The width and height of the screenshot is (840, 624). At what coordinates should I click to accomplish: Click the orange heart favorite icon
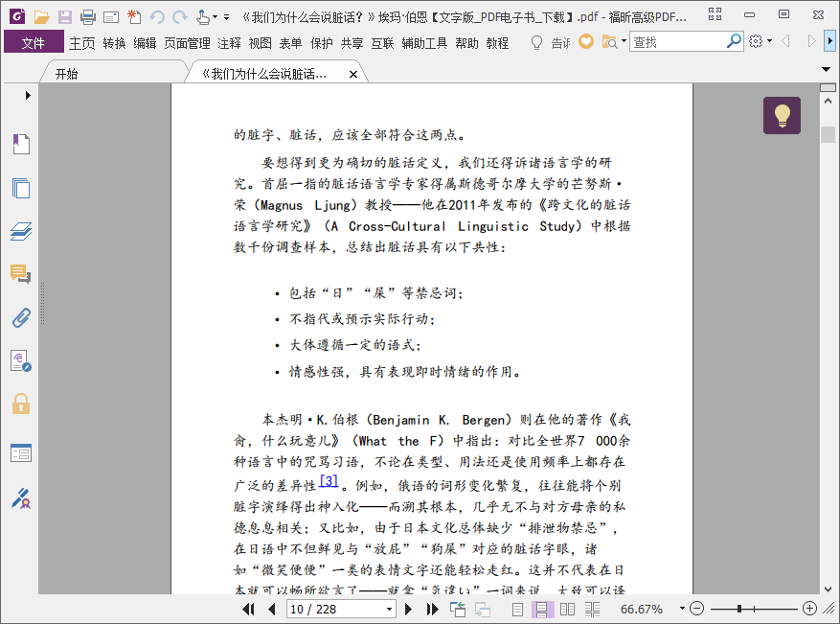(x=586, y=41)
